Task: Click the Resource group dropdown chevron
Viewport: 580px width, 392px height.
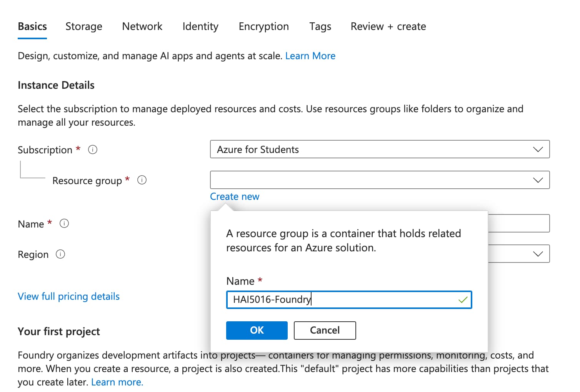Action: click(x=538, y=179)
